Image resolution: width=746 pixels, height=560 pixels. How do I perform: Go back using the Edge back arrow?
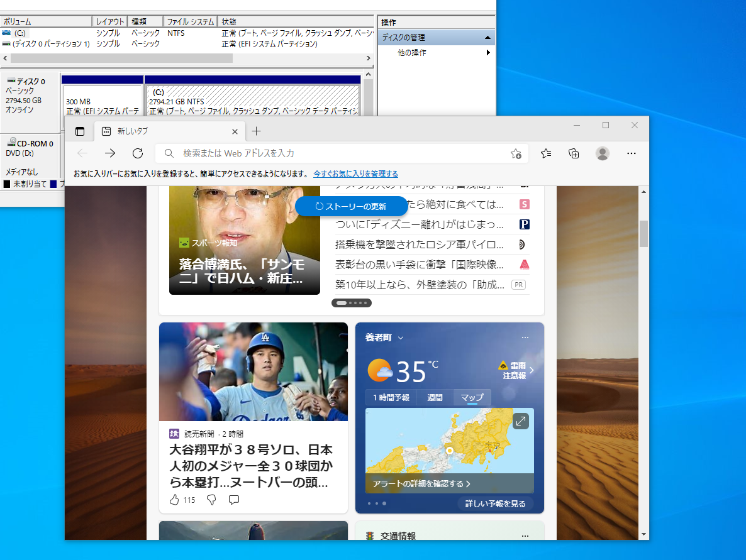82,153
